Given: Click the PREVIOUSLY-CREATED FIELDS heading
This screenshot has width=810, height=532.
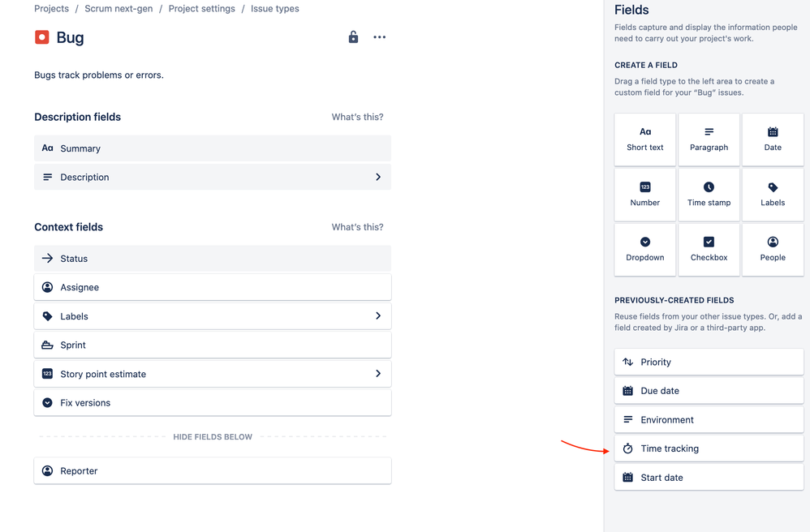Looking at the screenshot, I should (x=674, y=300).
